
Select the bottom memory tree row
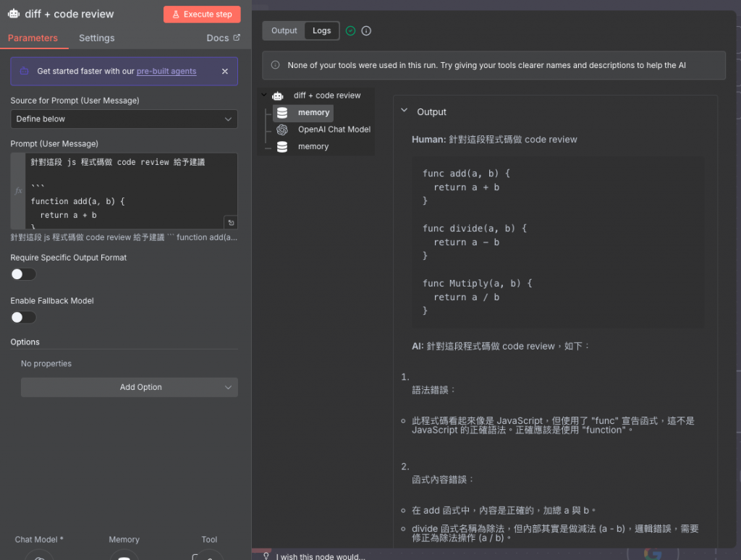(313, 146)
